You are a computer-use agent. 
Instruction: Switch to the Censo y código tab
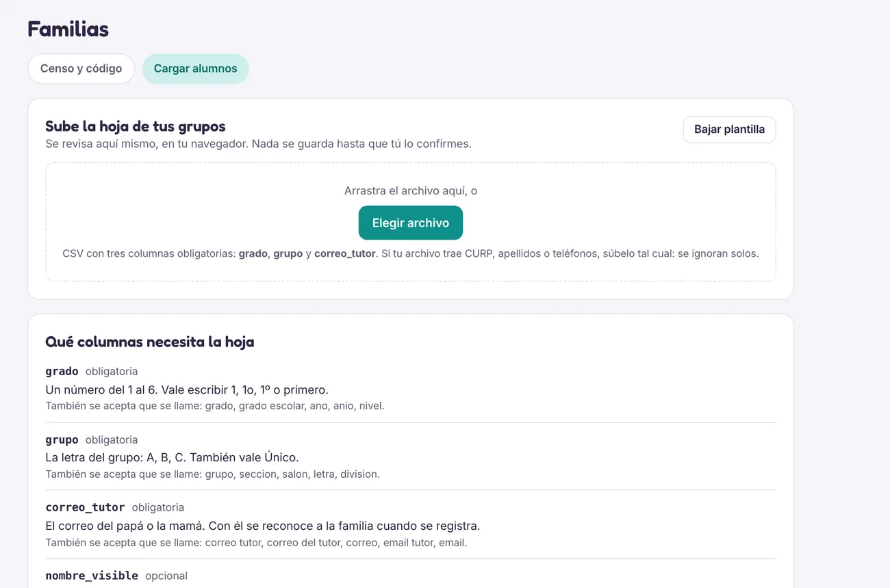pyautogui.click(x=81, y=68)
